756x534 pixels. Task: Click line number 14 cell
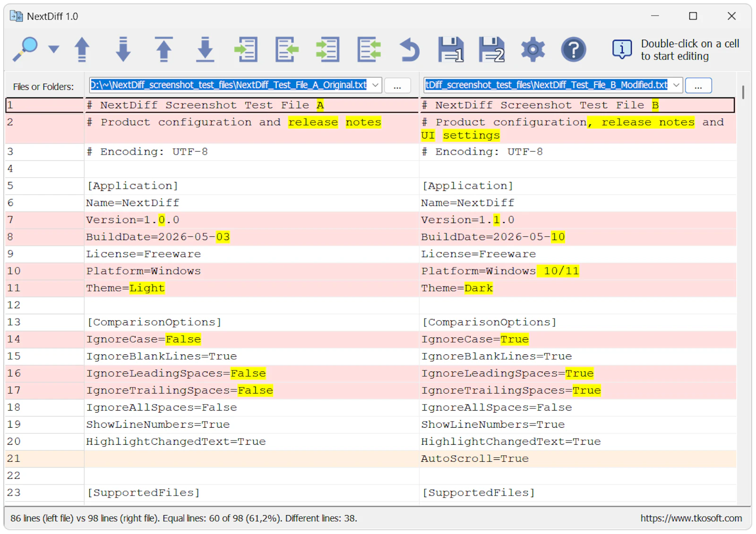pos(44,339)
